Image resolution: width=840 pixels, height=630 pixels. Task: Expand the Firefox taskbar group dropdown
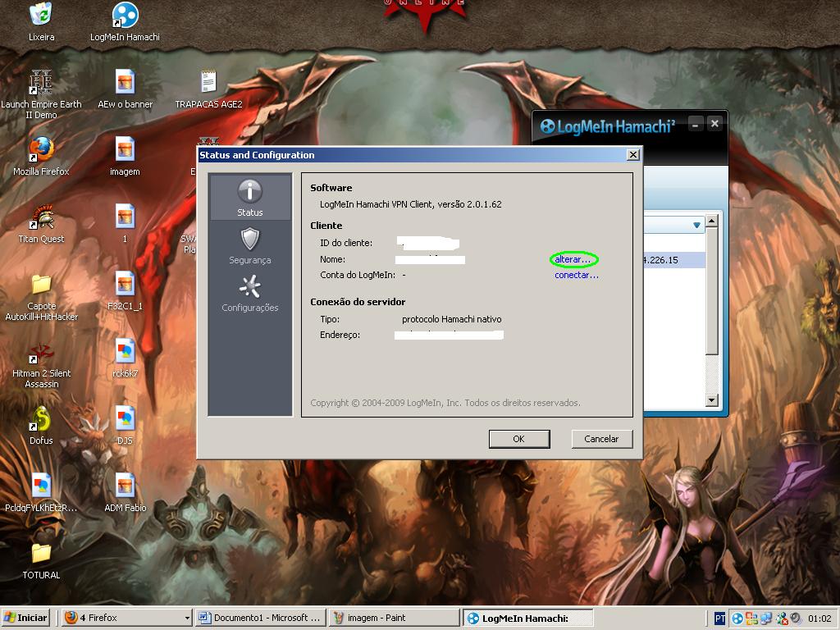(187, 618)
